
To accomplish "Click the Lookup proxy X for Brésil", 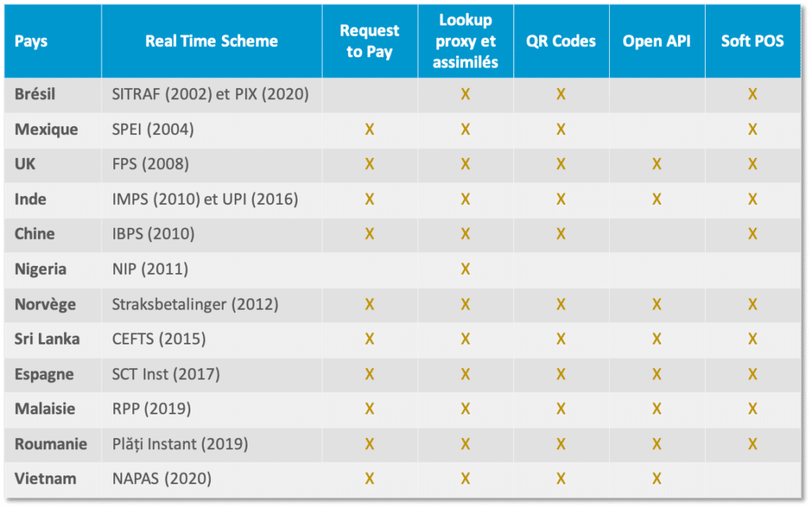I will tap(465, 94).
